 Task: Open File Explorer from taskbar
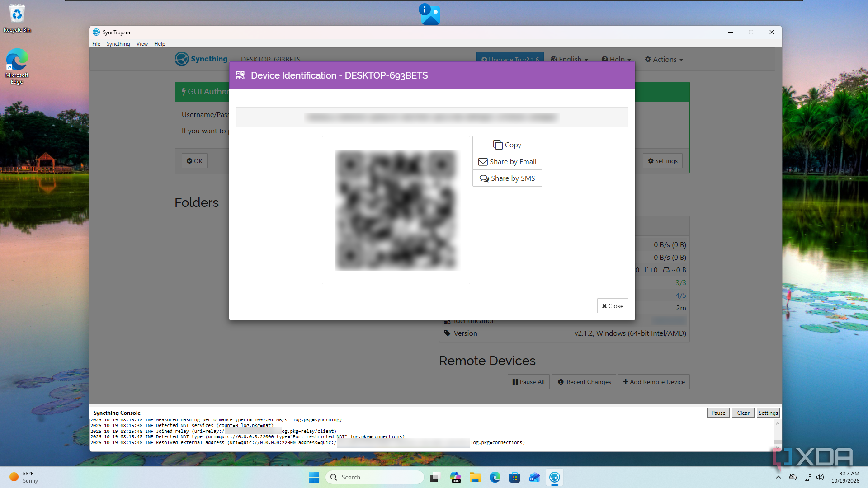coord(475,477)
